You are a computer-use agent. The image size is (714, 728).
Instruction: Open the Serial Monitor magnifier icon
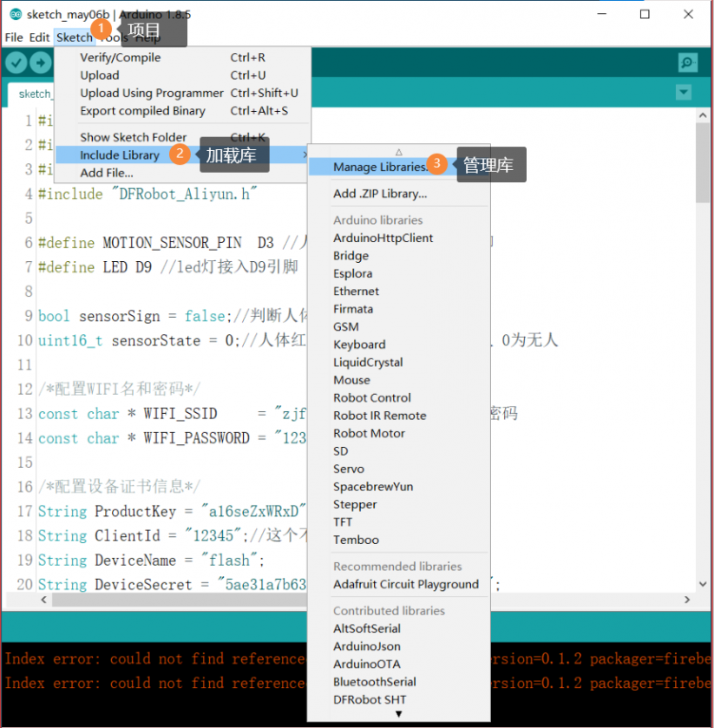tap(687, 62)
